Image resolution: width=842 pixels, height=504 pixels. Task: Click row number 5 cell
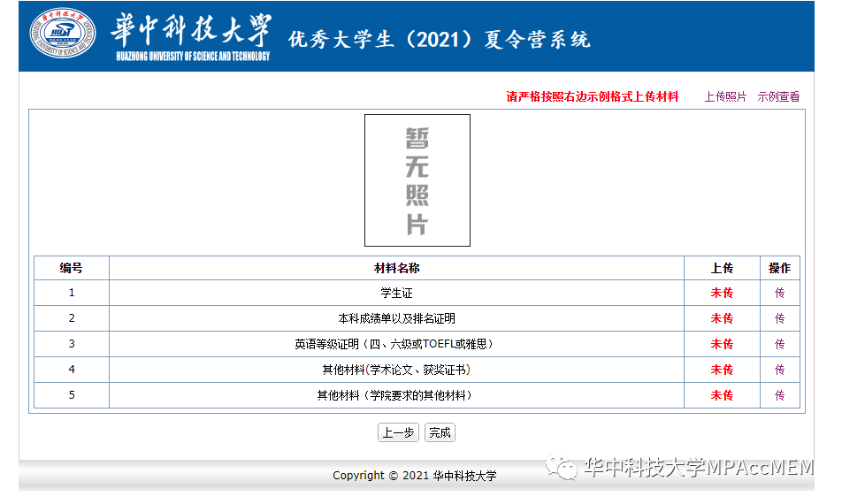click(x=72, y=395)
